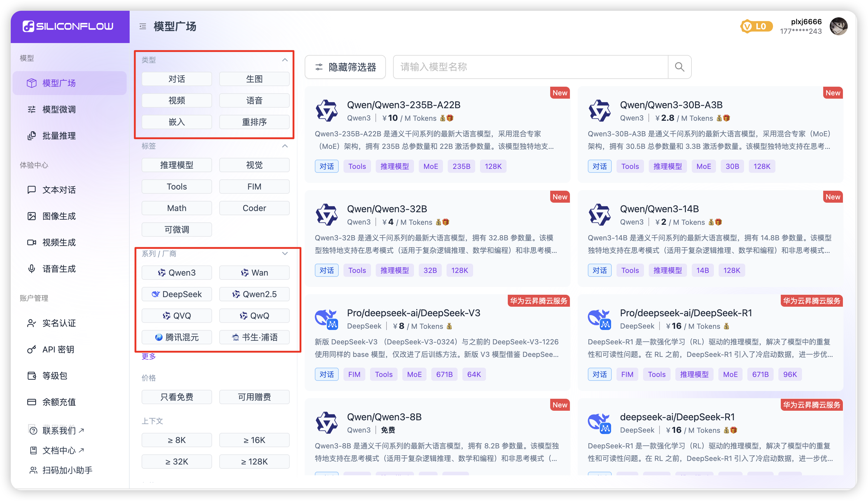This screenshot has height=501, width=868.
Task: Click the 模型微调 sliders icon
Action: (x=32, y=109)
